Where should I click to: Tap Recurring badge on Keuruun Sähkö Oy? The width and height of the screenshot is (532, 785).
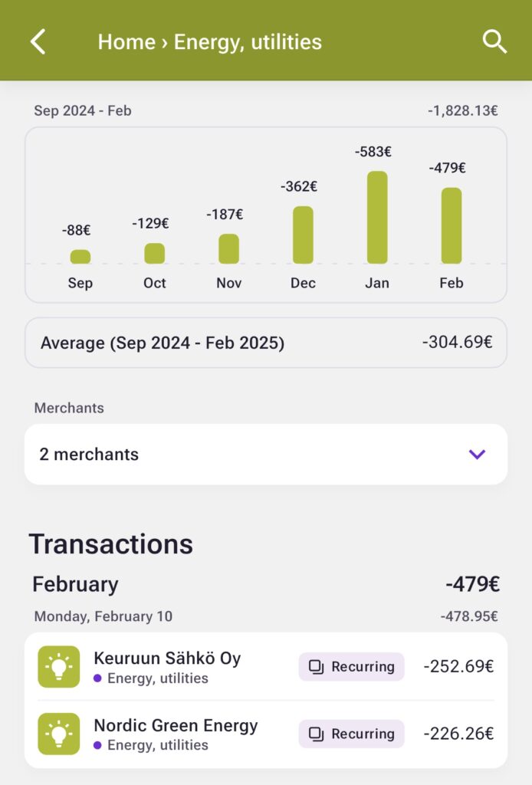351,667
